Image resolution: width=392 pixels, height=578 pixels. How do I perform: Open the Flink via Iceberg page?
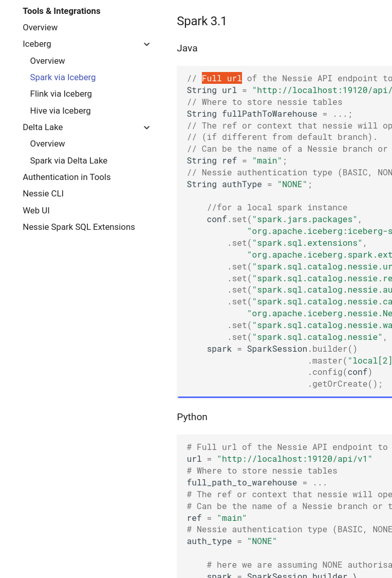click(x=61, y=94)
